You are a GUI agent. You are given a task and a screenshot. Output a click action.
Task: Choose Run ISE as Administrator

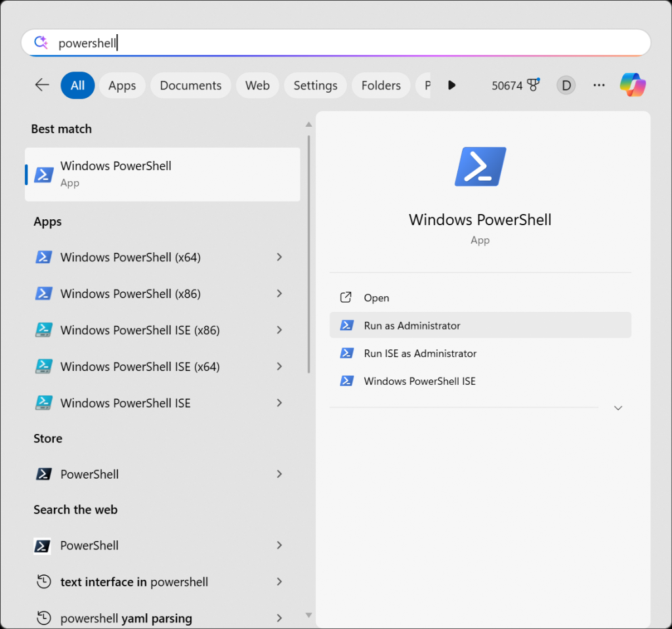(x=480, y=353)
